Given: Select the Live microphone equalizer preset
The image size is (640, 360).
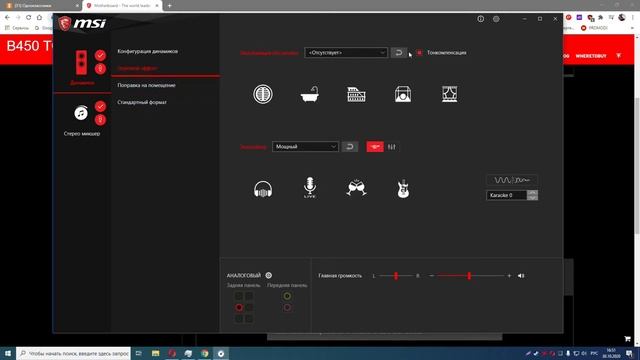Looking at the screenshot, I should coord(310,188).
